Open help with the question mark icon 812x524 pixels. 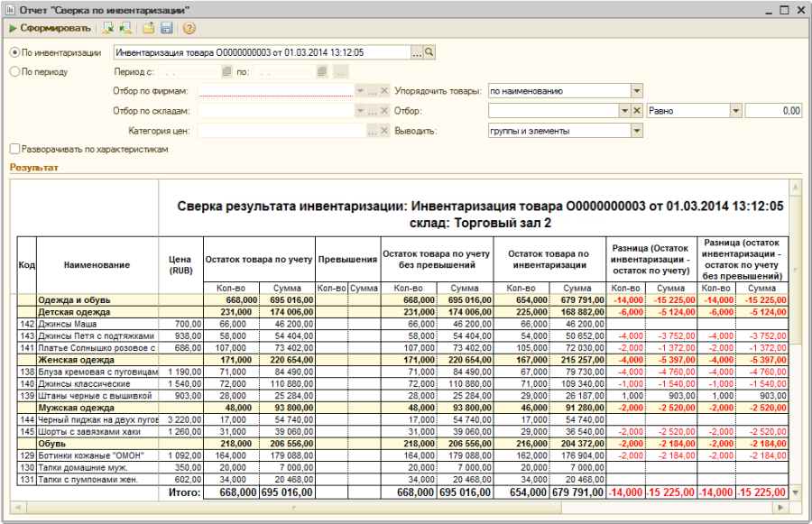[189, 29]
